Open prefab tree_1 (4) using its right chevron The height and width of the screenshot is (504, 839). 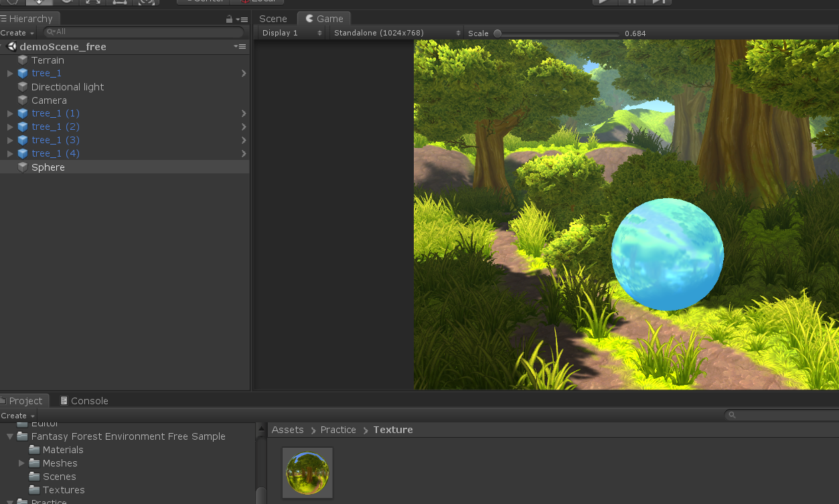244,153
